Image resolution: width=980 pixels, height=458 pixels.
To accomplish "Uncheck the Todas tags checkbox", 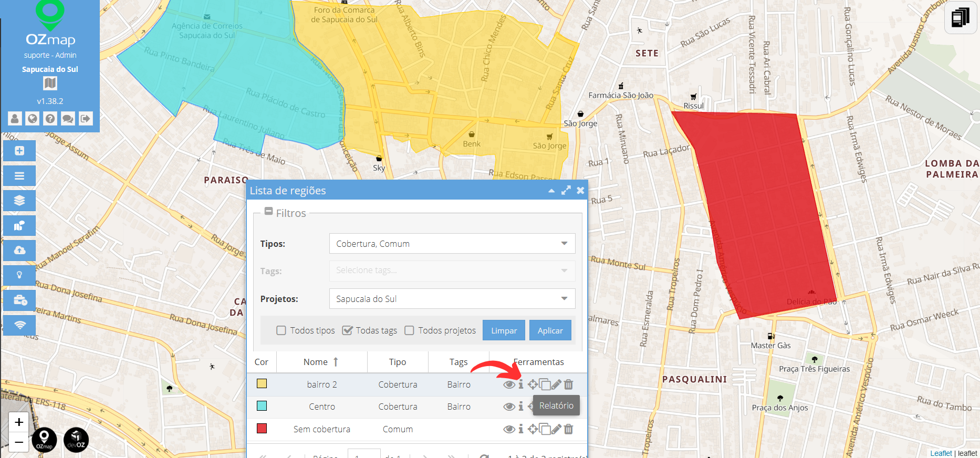I will tap(347, 330).
